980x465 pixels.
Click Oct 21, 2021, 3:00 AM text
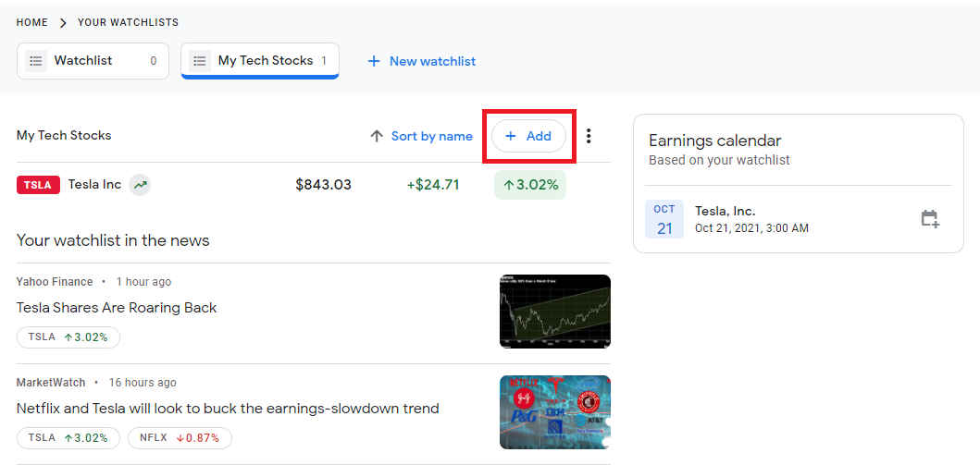[x=751, y=228]
